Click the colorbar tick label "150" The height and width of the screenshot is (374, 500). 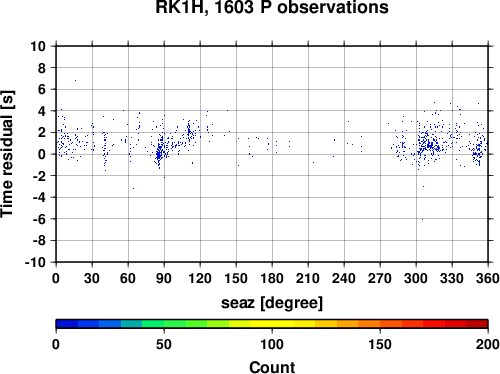(380, 344)
